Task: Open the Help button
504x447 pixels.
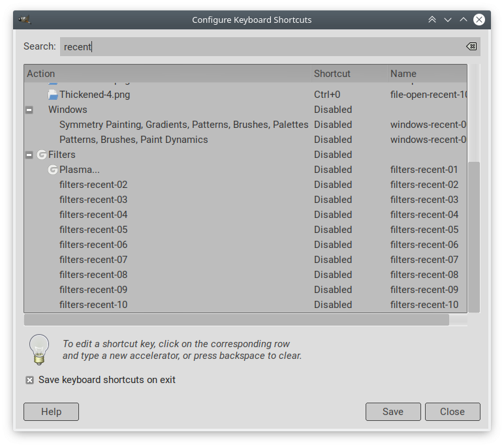Action: click(x=51, y=412)
